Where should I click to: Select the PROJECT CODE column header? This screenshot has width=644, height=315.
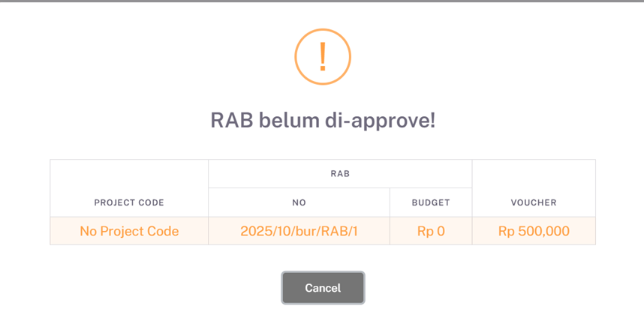coord(129,202)
